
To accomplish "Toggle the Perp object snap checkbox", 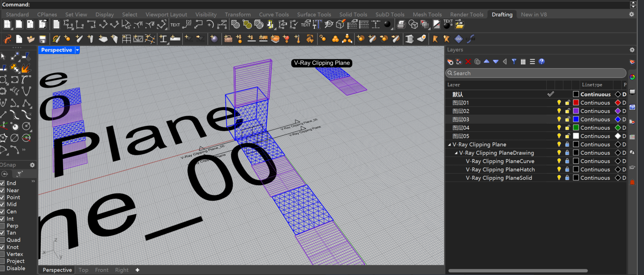I will (2, 226).
